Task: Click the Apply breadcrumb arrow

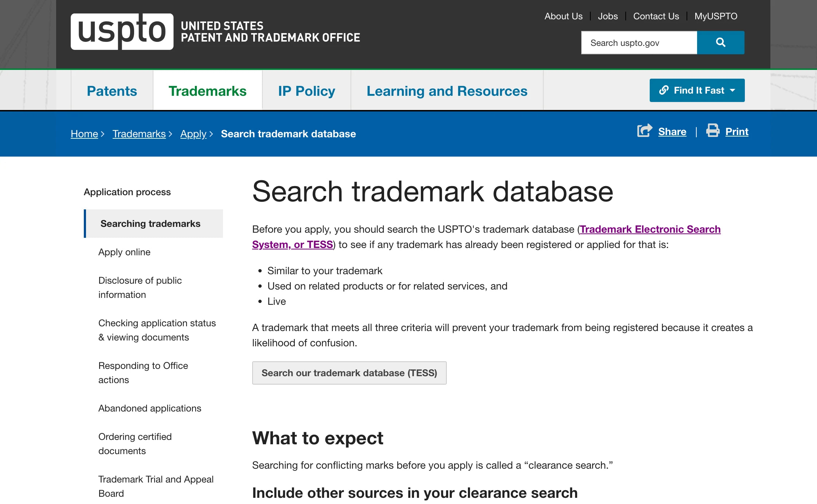Action: [212, 134]
